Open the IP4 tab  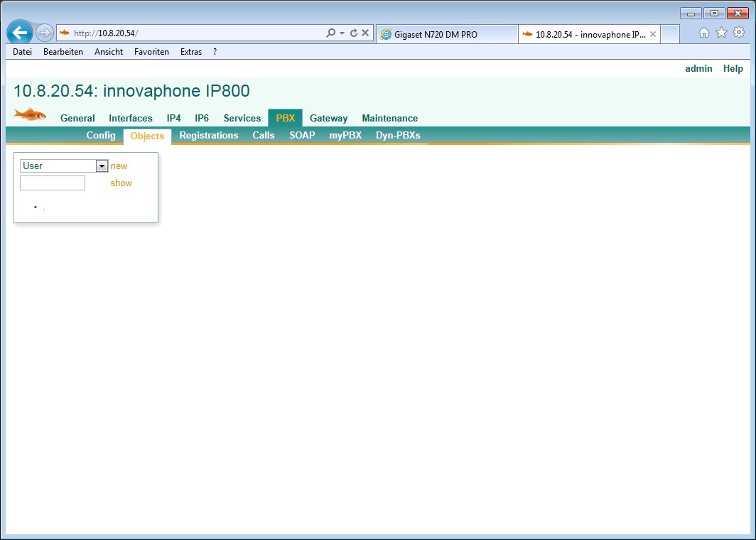click(173, 118)
